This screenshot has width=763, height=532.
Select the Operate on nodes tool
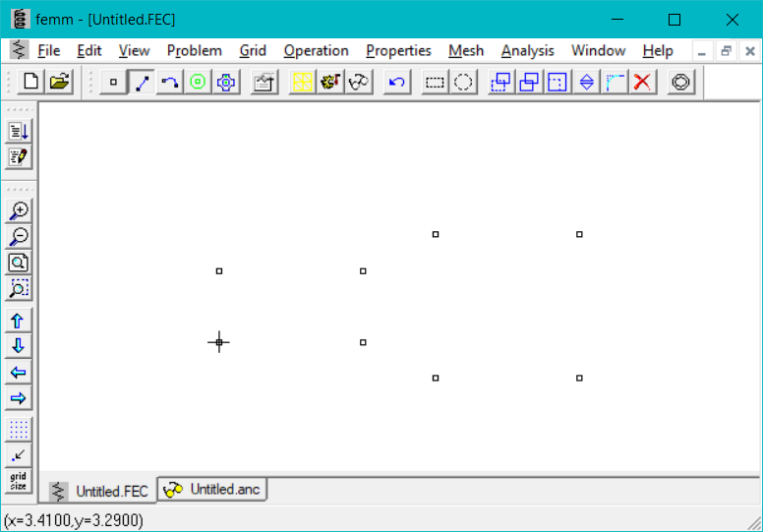click(113, 82)
